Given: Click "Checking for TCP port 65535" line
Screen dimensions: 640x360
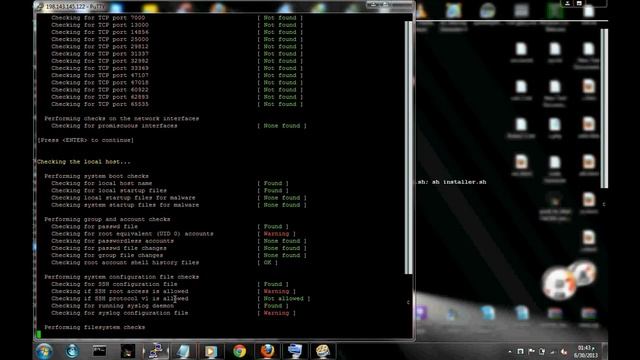Looking at the screenshot, I should (x=100, y=104).
